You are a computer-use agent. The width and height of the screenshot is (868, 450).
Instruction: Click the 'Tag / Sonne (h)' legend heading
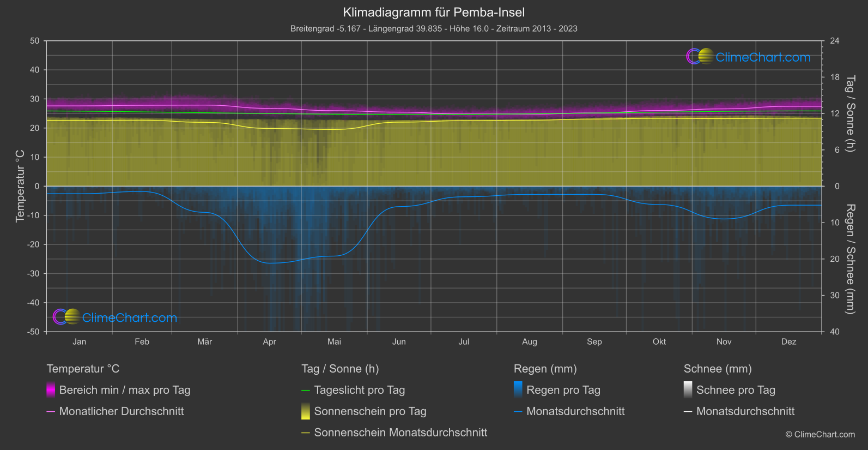click(x=340, y=369)
